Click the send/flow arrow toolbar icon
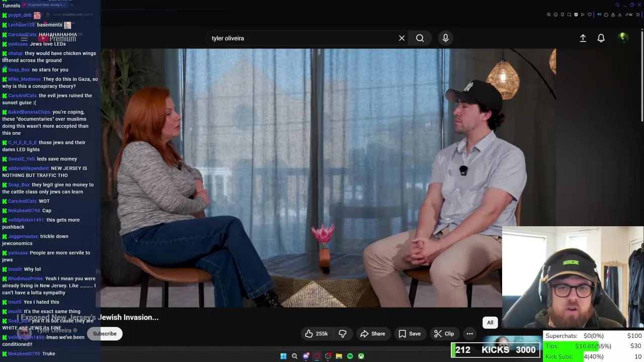This screenshot has height=362, width=644. pyautogui.click(x=583, y=15)
